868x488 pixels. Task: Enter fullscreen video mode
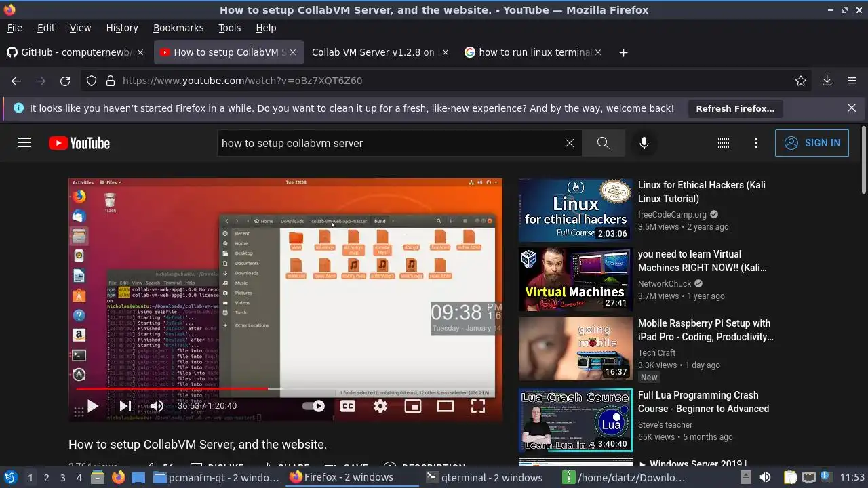(x=478, y=406)
